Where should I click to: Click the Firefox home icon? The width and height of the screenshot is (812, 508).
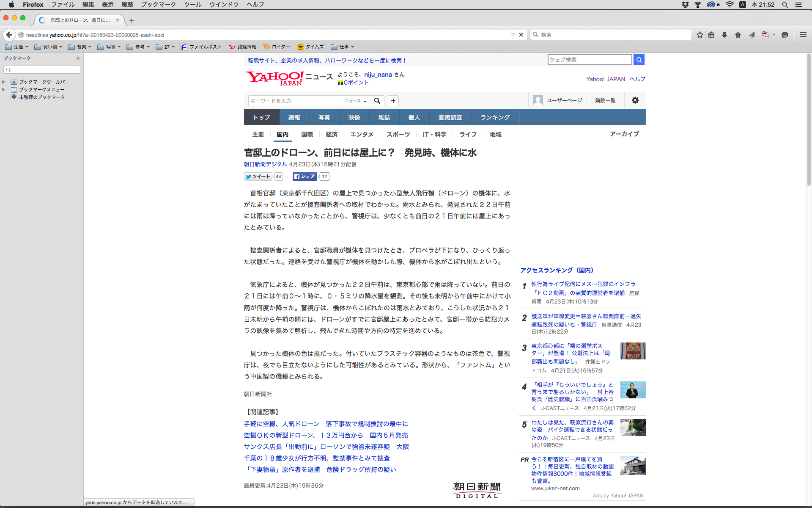tap(738, 35)
